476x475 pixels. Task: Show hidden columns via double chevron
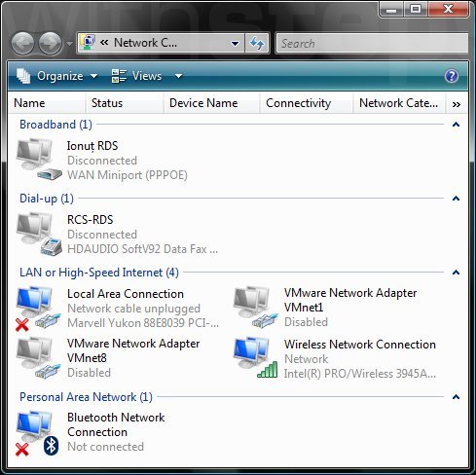pyautogui.click(x=457, y=104)
